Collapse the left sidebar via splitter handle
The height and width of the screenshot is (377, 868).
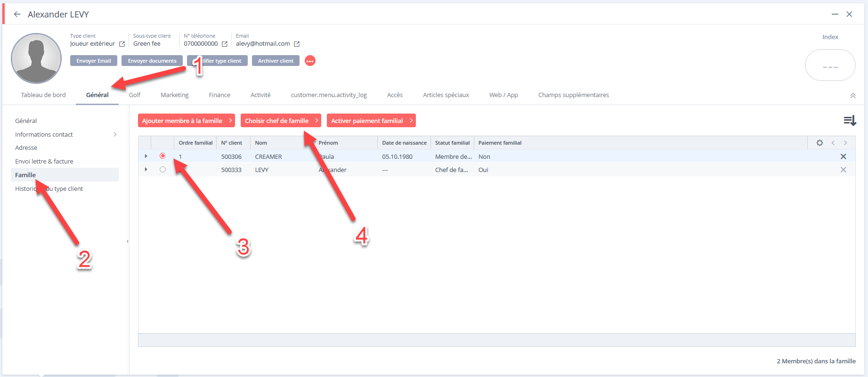(128, 241)
